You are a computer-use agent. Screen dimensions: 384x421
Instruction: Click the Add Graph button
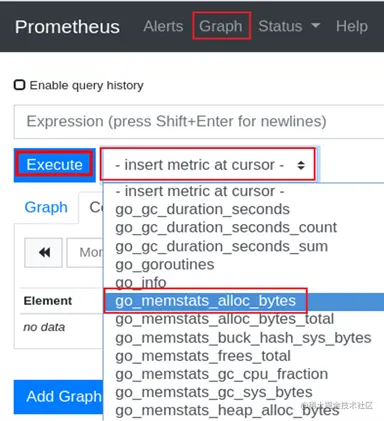59,397
